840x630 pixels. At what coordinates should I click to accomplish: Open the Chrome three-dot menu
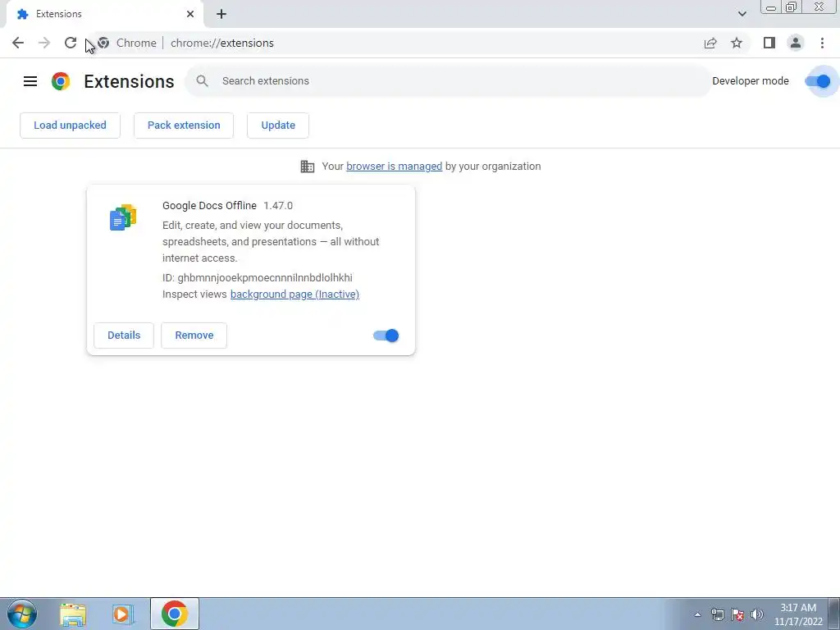click(822, 43)
